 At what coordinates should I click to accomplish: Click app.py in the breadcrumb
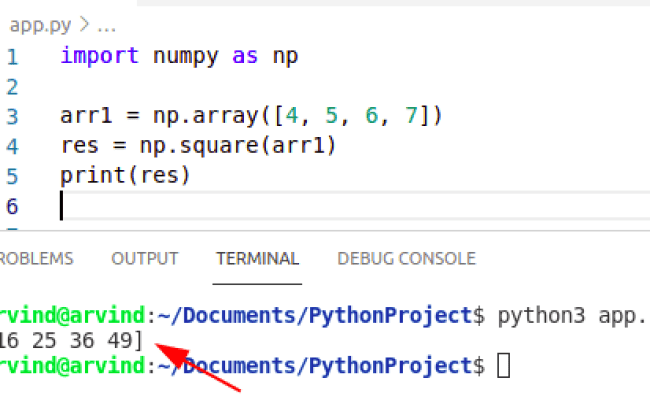[x=40, y=26]
